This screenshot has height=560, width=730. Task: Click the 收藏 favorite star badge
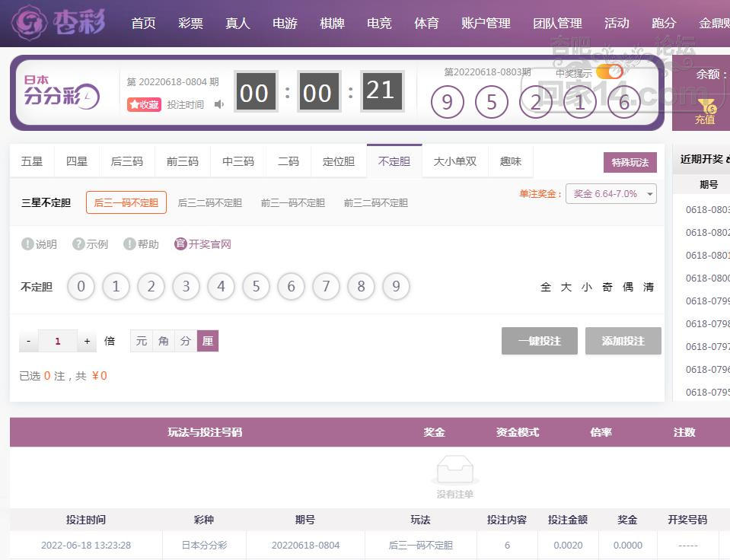[x=144, y=104]
